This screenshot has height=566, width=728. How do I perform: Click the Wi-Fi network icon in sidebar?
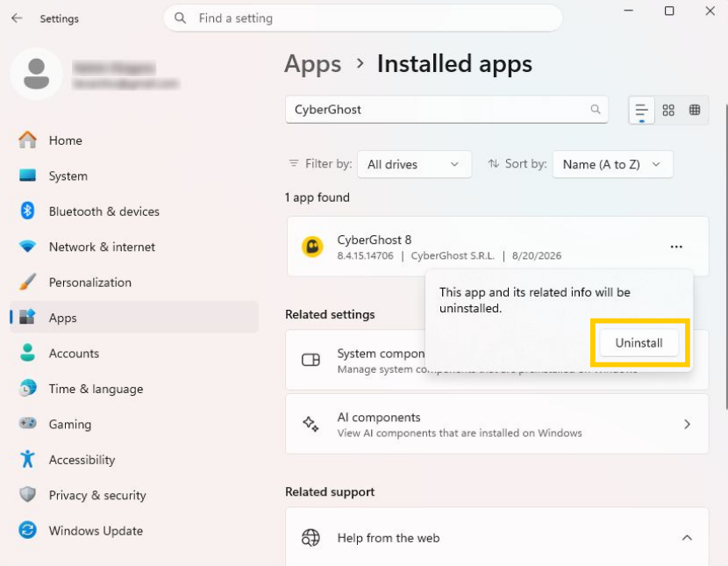point(27,246)
